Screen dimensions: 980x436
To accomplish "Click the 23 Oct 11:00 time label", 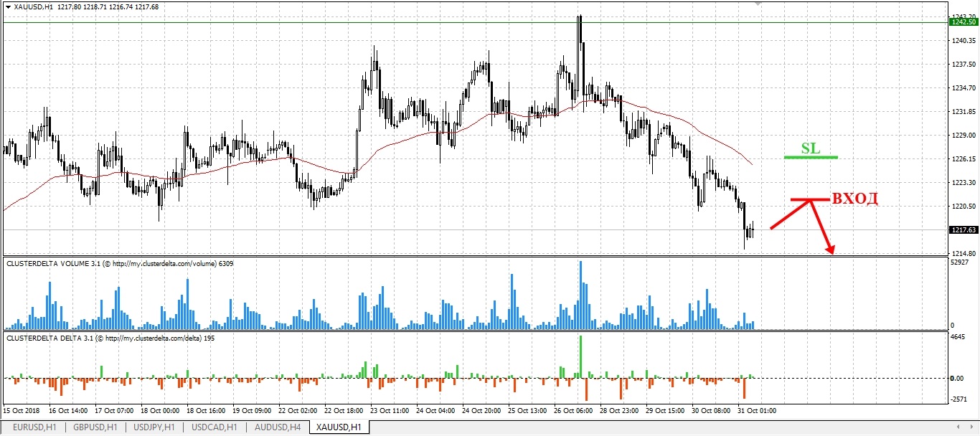I will coord(390,411).
